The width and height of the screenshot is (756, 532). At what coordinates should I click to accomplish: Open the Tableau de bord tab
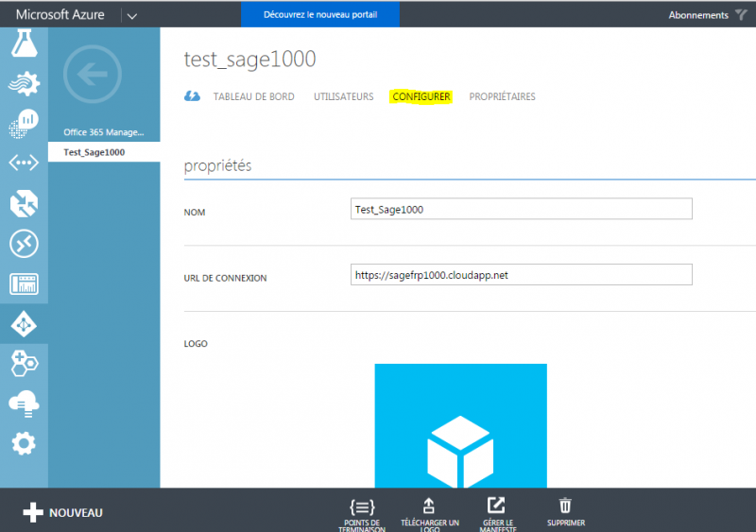(253, 96)
